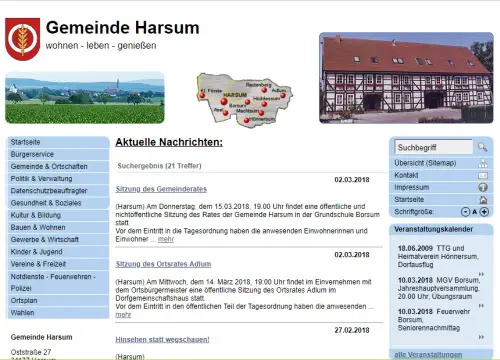500x360 pixels.
Task: Increase font size with the plus icon
Action: tap(484, 212)
